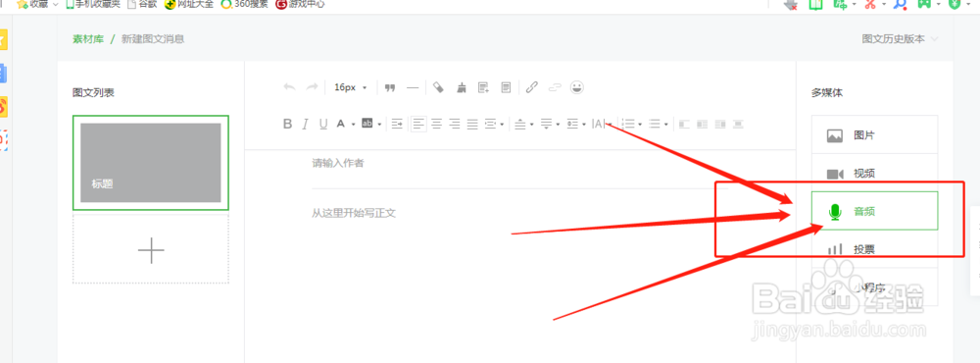Open the 游戏中心 bookmark
980x363 pixels.
300,4
